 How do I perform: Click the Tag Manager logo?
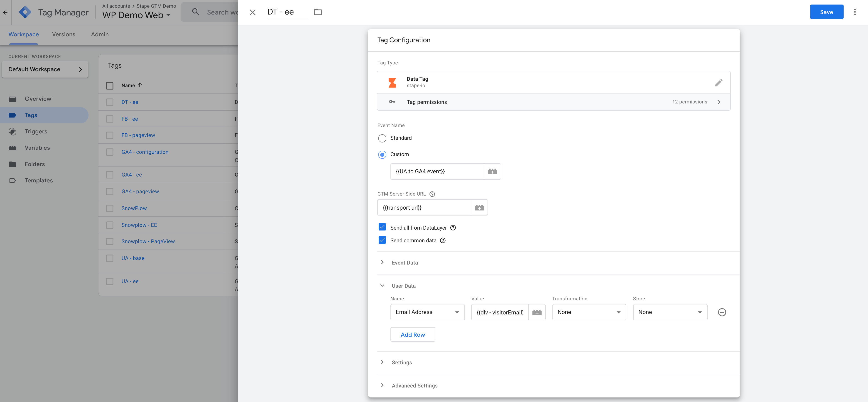25,12
